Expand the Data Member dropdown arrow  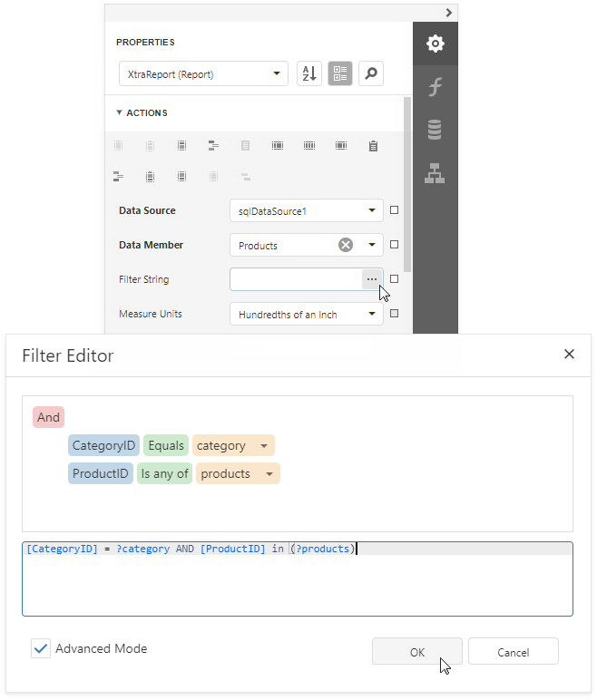point(372,245)
